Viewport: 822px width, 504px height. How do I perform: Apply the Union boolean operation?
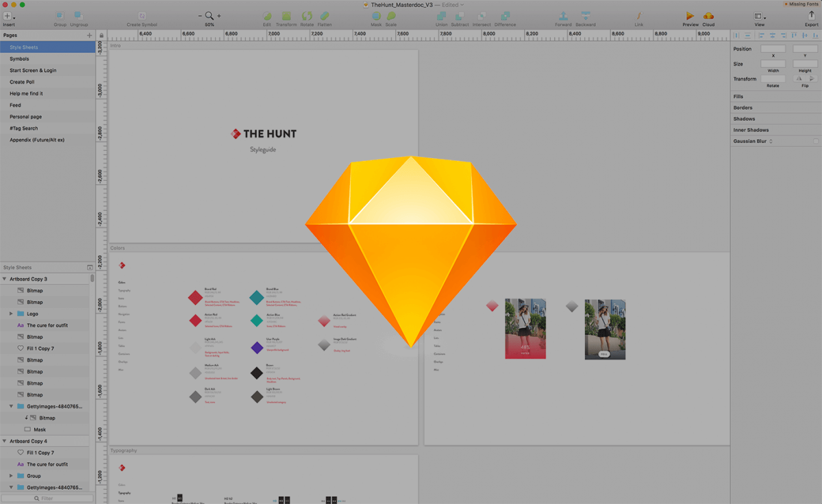(x=442, y=16)
